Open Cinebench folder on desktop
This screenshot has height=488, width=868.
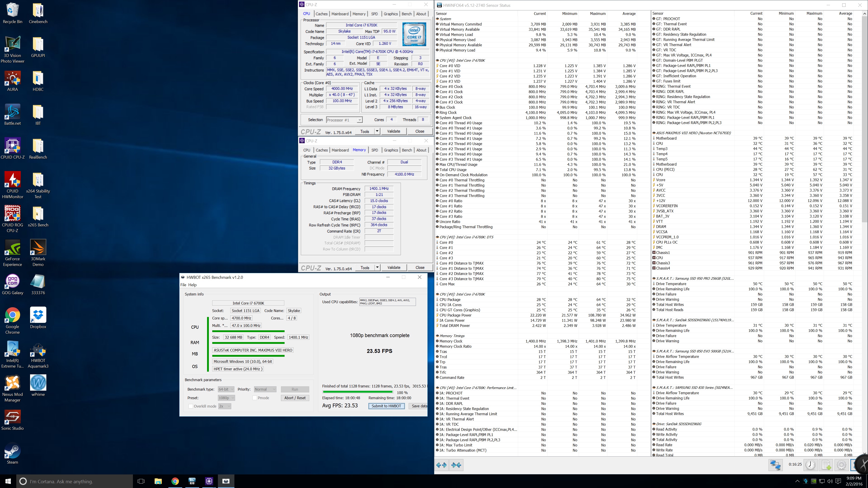pos(38,13)
